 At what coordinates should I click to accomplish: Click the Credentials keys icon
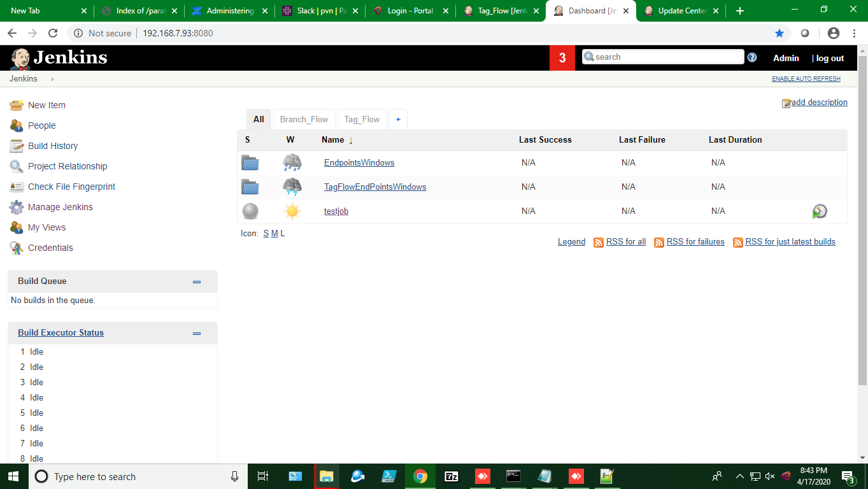pyautogui.click(x=17, y=248)
